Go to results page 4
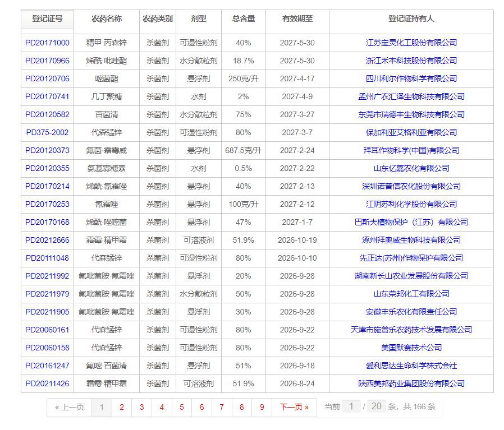Screen dimensions: 504x430 [x=162, y=408]
